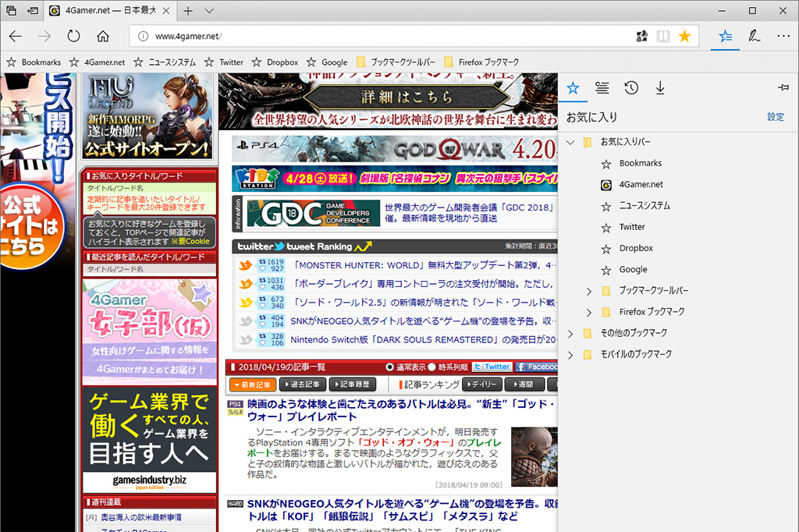Open Firefox ブックマーク folder on favorites bar
The image size is (799, 532).
(481, 62)
